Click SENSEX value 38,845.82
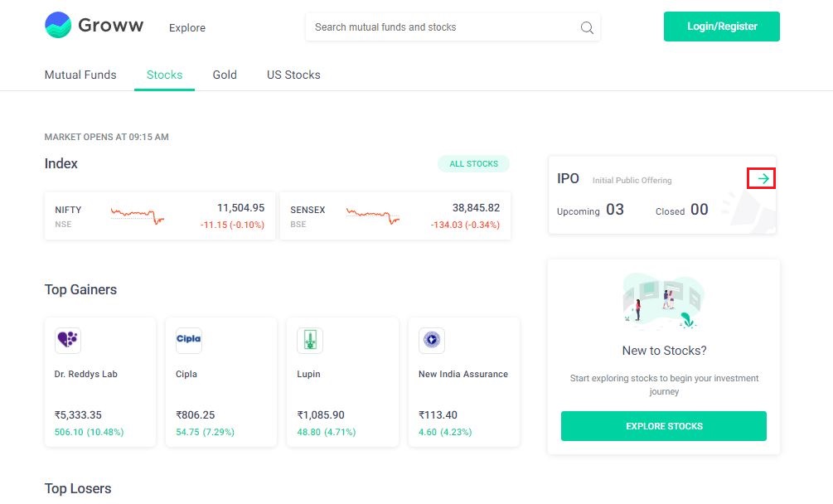This screenshot has height=504, width=833. coord(476,208)
